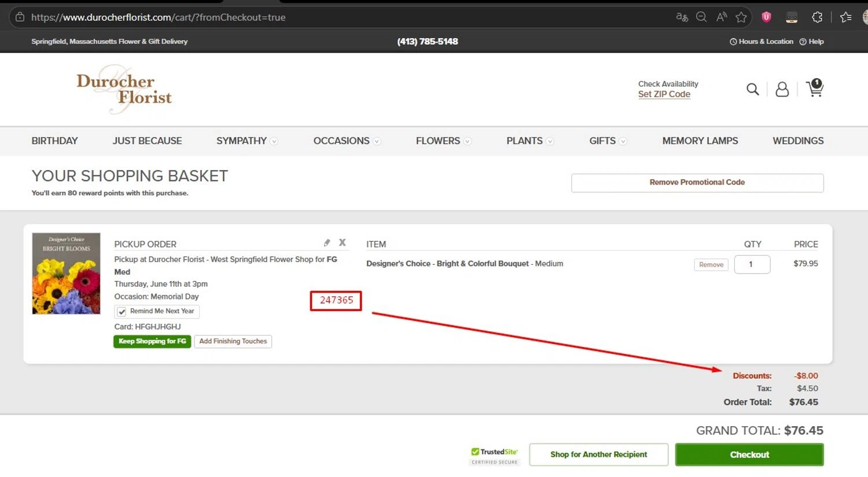Image resolution: width=868 pixels, height=477 pixels.
Task: Expand the Flowers menu arrow
Action: 468,141
